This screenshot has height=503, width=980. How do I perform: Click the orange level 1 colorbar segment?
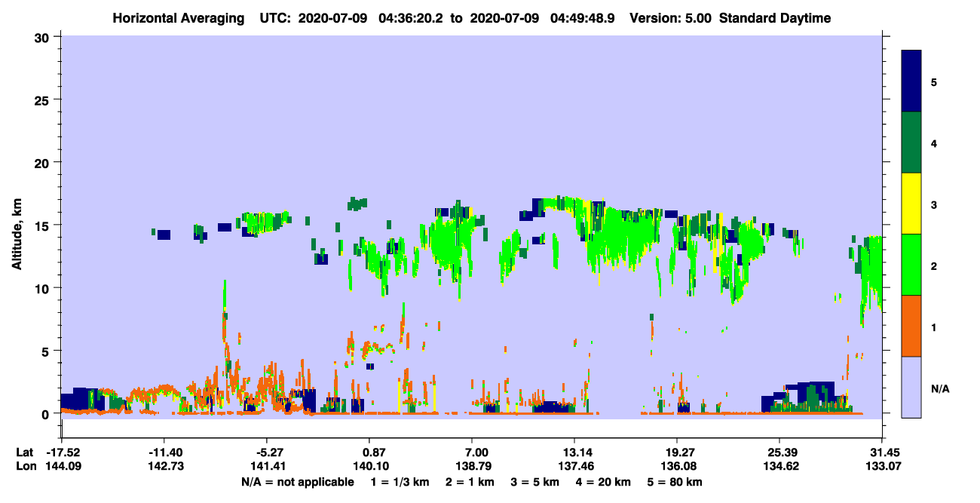coord(912,326)
